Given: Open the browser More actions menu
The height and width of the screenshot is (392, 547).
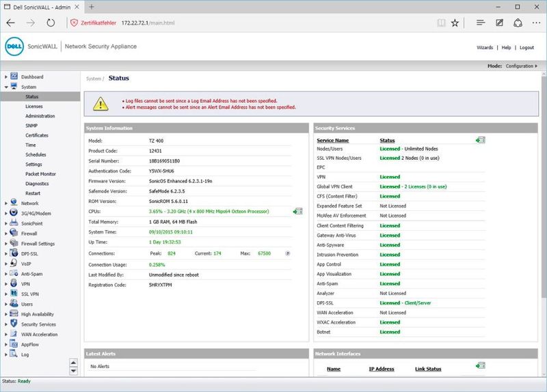Looking at the screenshot, I should click(x=537, y=23).
